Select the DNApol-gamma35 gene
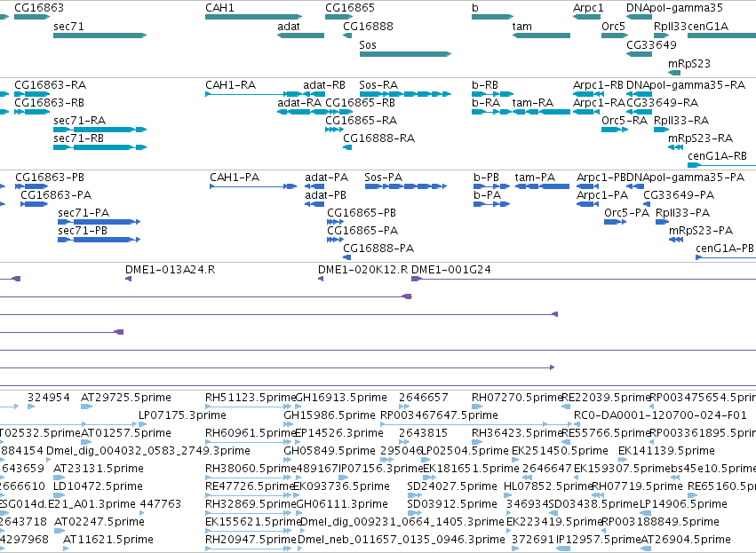 tap(640, 17)
